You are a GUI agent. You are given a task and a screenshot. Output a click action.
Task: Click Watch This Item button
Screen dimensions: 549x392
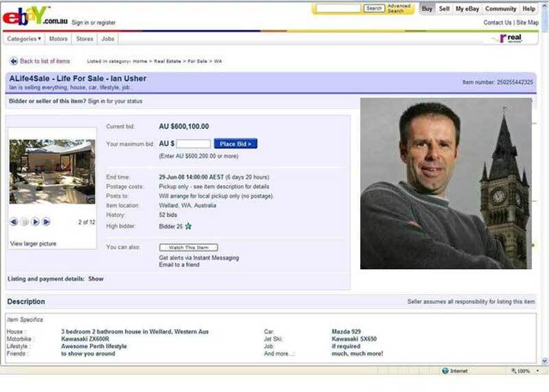point(188,247)
